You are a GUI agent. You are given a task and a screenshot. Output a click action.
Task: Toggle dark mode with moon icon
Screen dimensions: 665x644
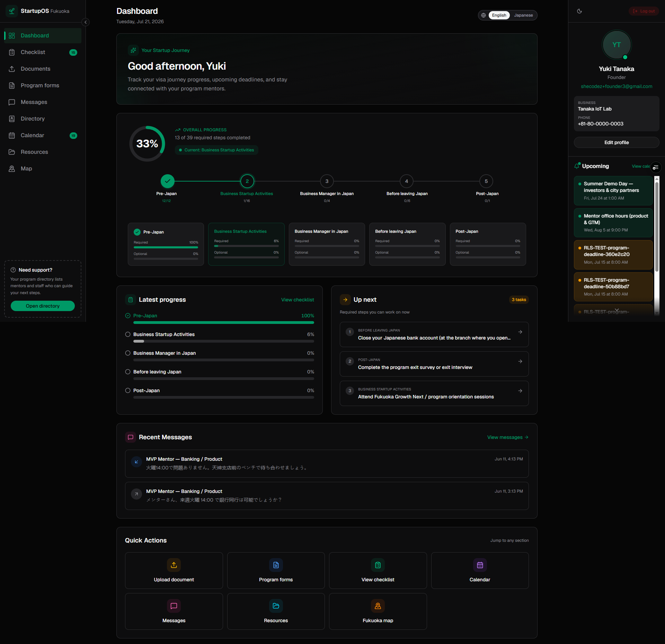(x=579, y=11)
